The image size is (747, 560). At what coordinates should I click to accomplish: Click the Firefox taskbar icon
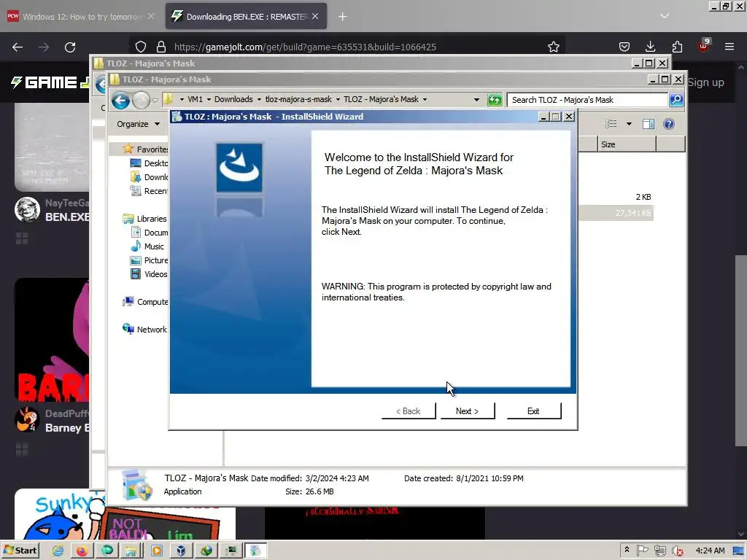click(x=82, y=551)
